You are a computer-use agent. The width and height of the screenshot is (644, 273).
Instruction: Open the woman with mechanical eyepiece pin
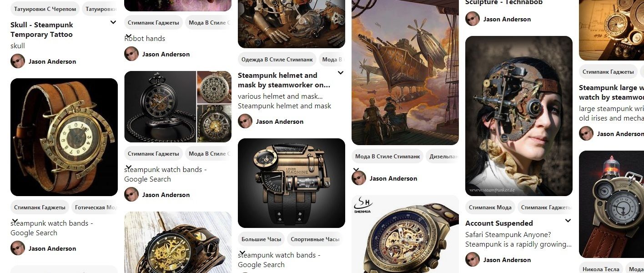click(x=519, y=116)
